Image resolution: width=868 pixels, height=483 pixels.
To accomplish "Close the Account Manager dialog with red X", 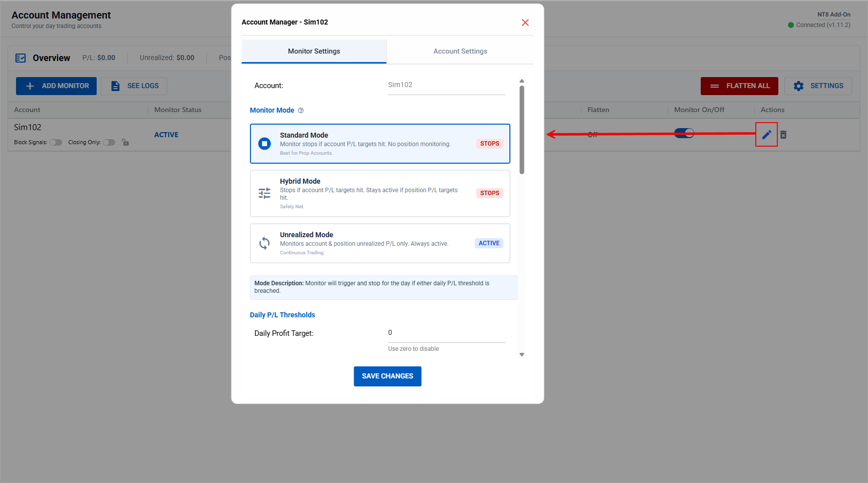I will (x=525, y=23).
